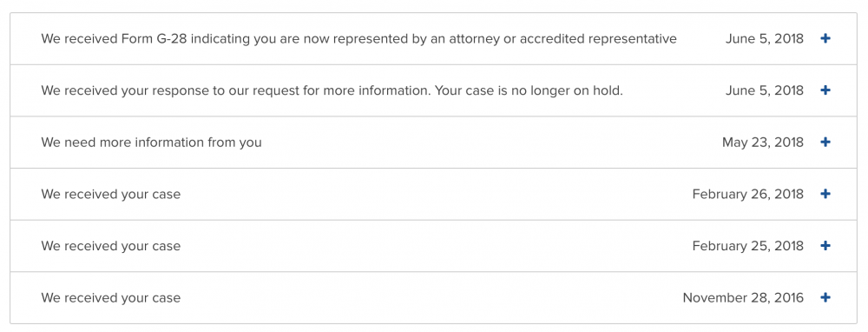Click June 5, 2018 date on response-received row
Viewport: 868px width, 332px height.
click(765, 90)
